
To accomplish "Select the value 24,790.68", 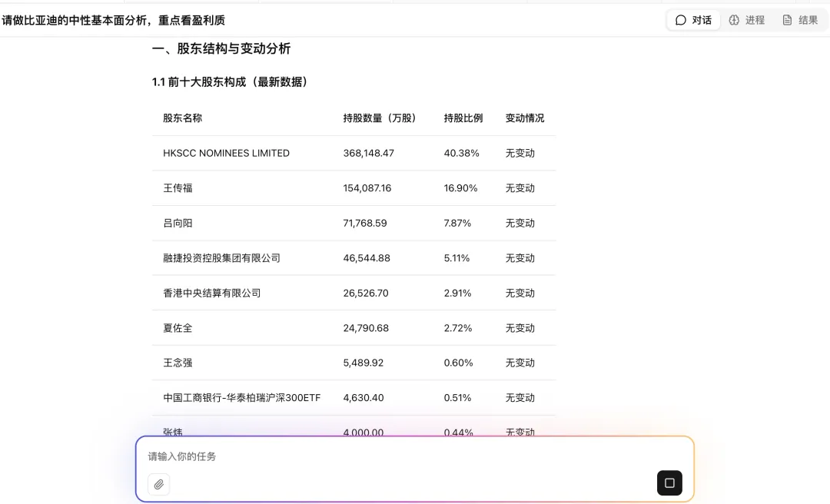I will [366, 328].
